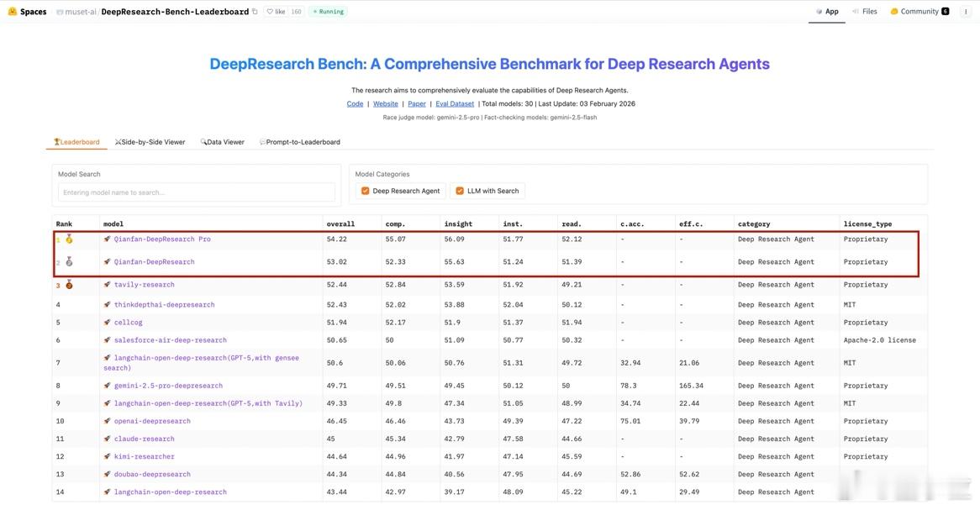This screenshot has width=980, height=510.
Task: Click rocket icon beside openai-deepresearch
Action: (108, 421)
